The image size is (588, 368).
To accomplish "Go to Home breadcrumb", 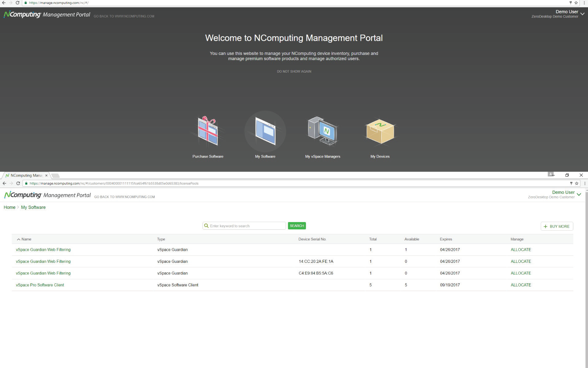I will [x=10, y=207].
